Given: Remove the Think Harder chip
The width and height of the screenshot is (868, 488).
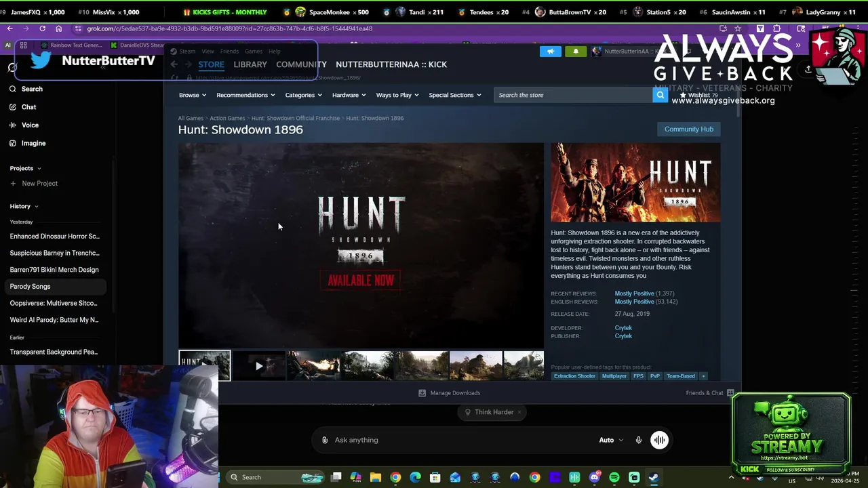Looking at the screenshot, I should tap(519, 412).
